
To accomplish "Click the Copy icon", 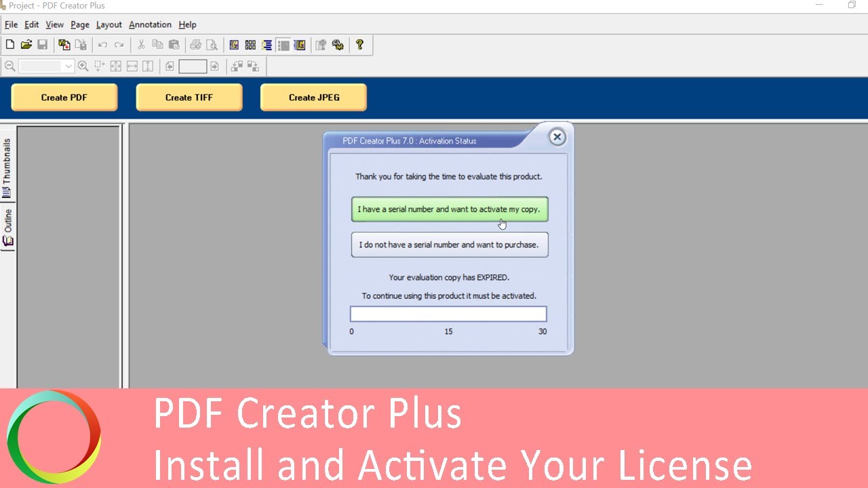I will (x=157, y=45).
